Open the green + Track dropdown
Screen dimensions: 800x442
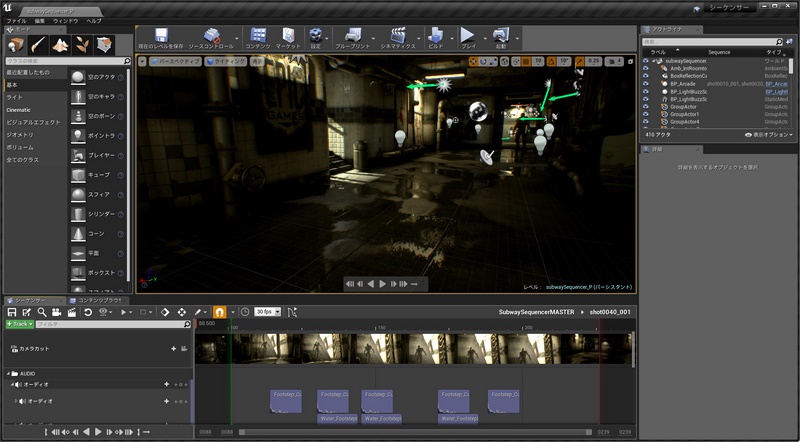coord(20,324)
